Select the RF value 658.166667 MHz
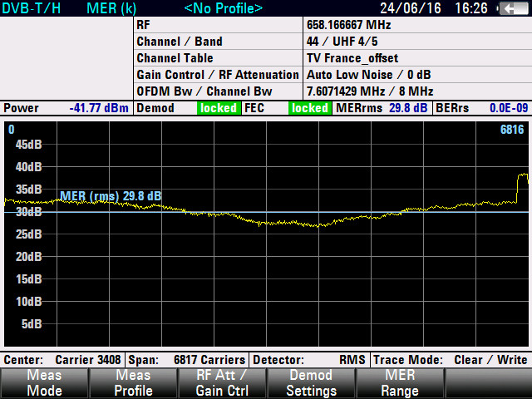The image size is (532, 399). (x=349, y=25)
